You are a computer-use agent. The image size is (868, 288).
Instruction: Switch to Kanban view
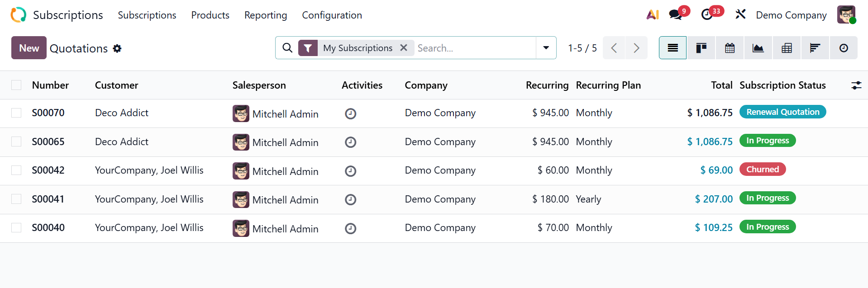click(701, 48)
